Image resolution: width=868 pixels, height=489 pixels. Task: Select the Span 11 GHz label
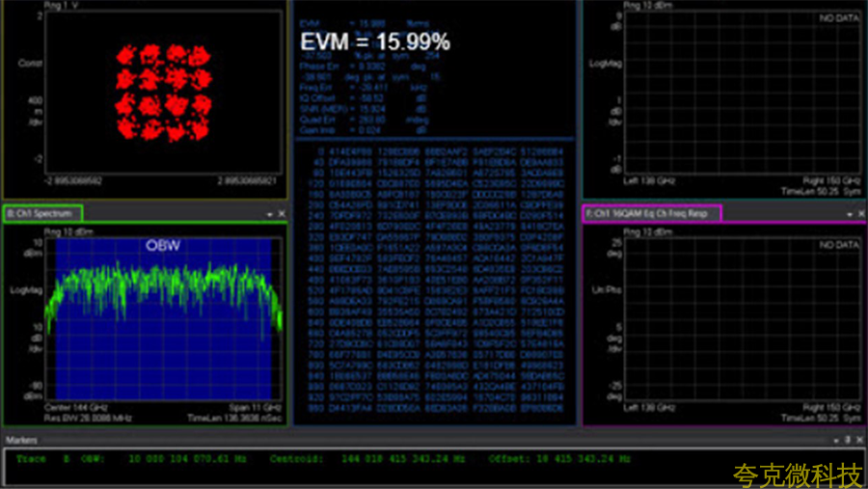[x=253, y=407]
